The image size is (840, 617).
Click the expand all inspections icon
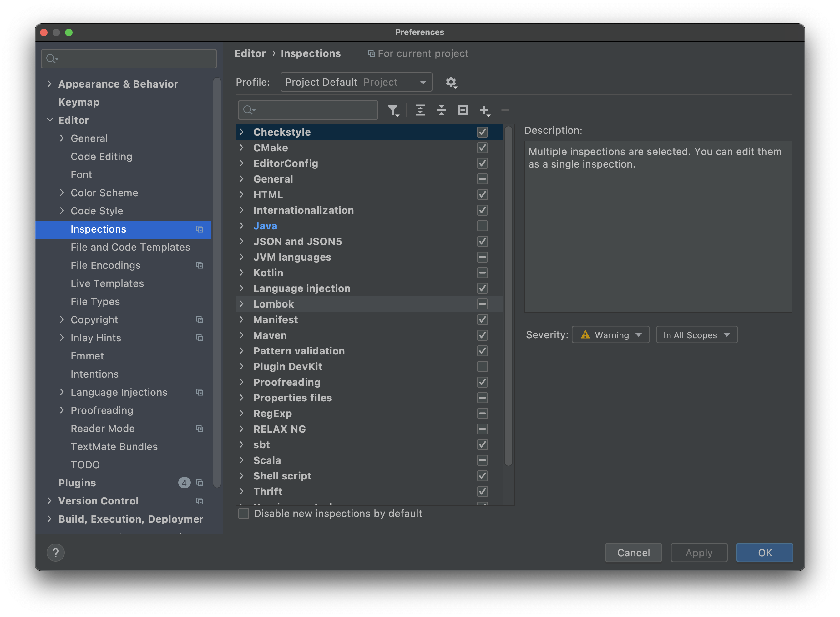coord(419,109)
